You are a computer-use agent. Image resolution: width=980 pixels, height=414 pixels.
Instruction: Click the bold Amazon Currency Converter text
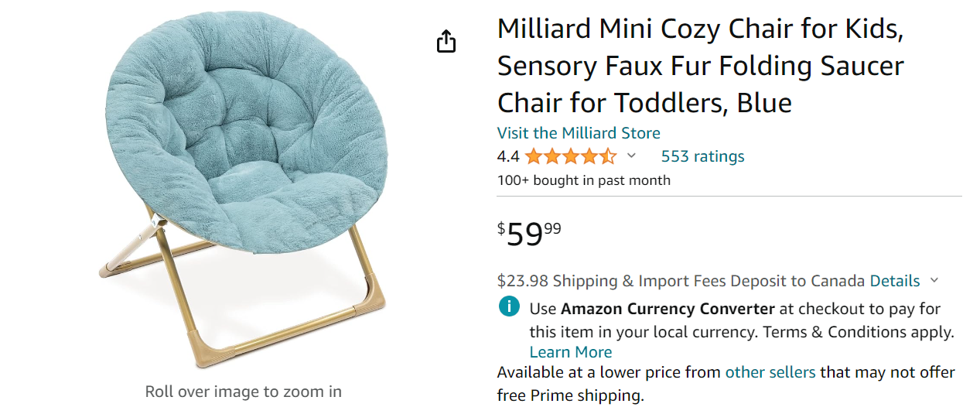pyautogui.click(x=668, y=309)
